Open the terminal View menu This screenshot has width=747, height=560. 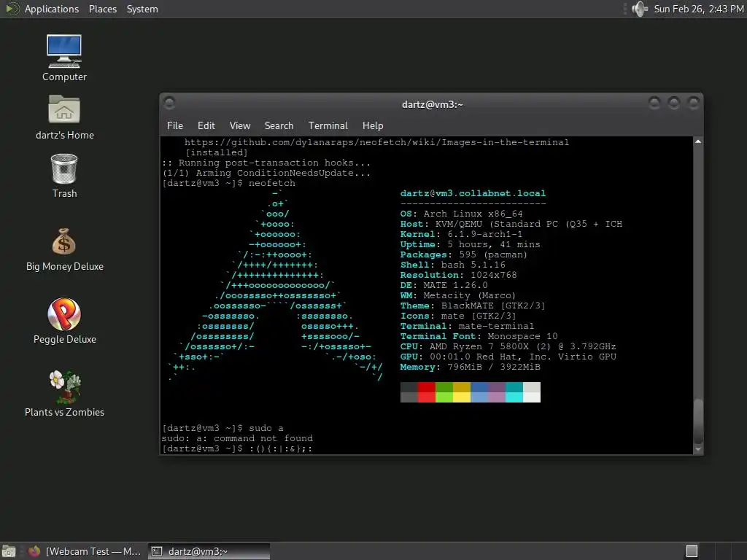pyautogui.click(x=239, y=125)
